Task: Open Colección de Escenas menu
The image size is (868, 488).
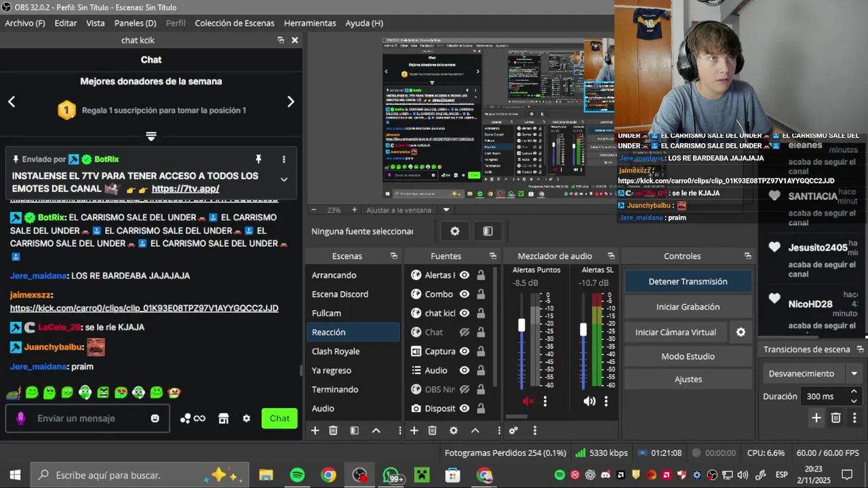Action: click(235, 23)
